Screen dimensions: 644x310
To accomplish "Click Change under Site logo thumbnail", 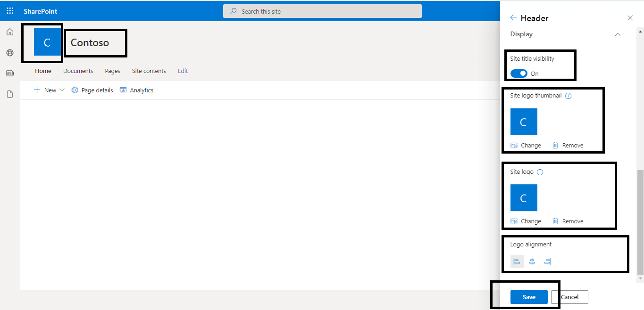I will 526,145.
